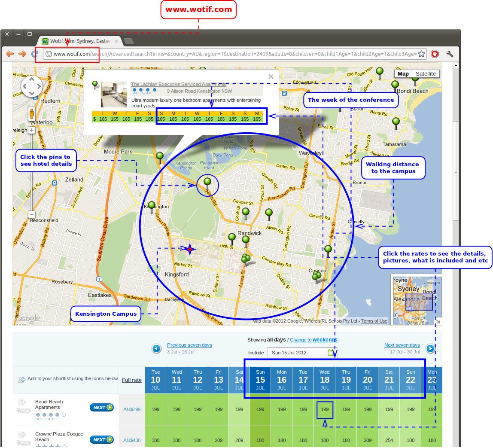Select Sun 15 Jul column header
This screenshot has height=448, width=493.
[260, 380]
